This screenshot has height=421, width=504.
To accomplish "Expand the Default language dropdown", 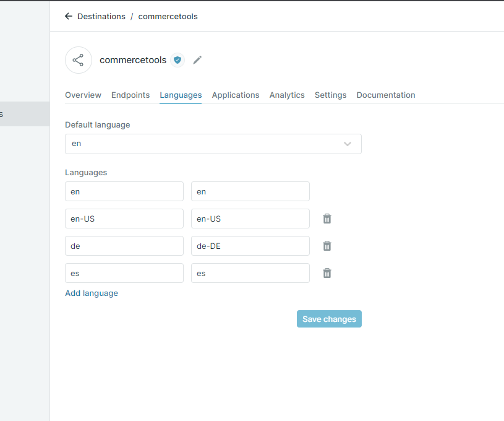I will (213, 144).
